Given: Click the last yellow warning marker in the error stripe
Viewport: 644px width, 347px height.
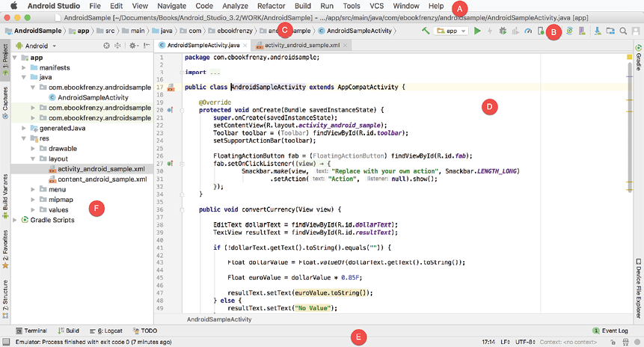Looking at the screenshot, I should tap(629, 191).
